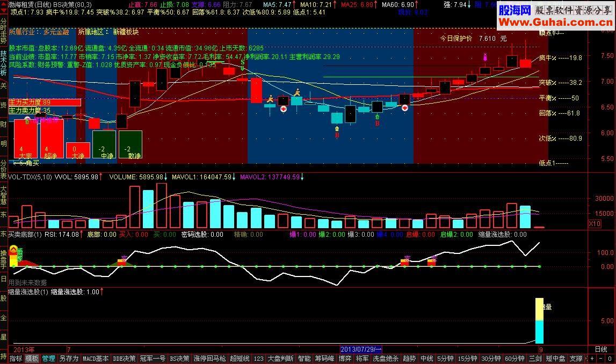The height and width of the screenshot is (364, 616).
Task: Select the 洗盘绝杀 template
Action: [386, 359]
